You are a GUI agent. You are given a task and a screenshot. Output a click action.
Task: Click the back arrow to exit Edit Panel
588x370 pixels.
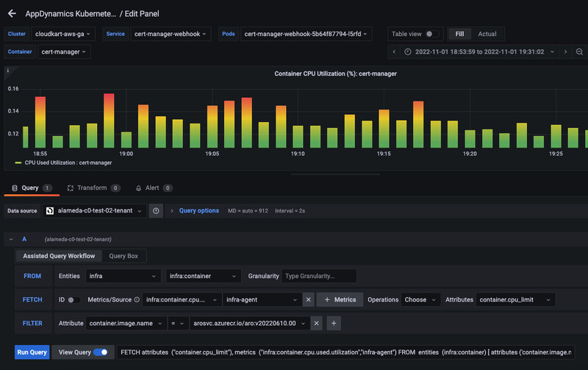(12, 13)
